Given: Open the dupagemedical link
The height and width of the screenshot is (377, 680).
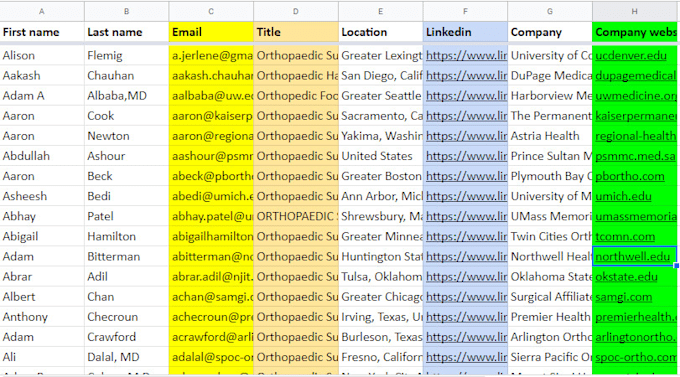Looking at the screenshot, I should (x=635, y=75).
